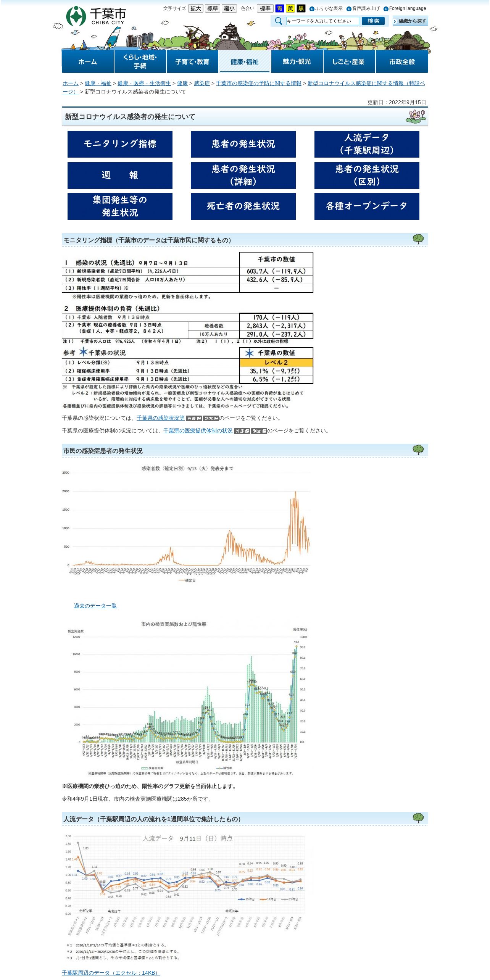Open 組織から探す link
This screenshot has width=490, height=980.
[410, 21]
